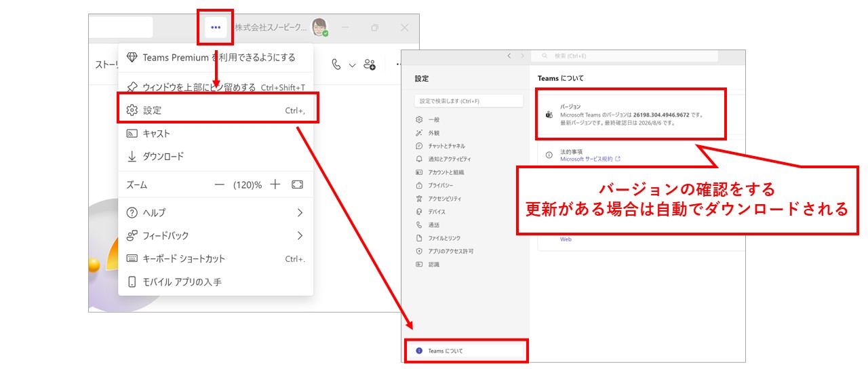Click version number 26198.304.4946.9672 text
The width and height of the screenshot is (868, 369).
[661, 115]
